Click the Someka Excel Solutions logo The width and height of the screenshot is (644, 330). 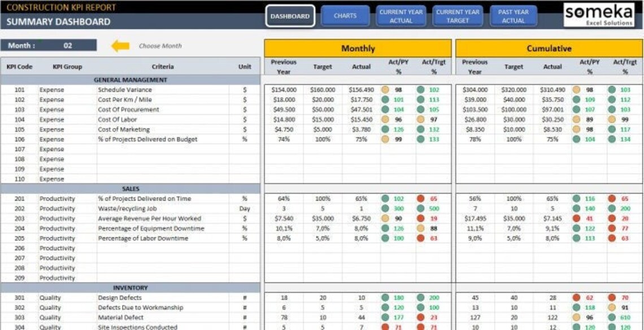point(599,15)
